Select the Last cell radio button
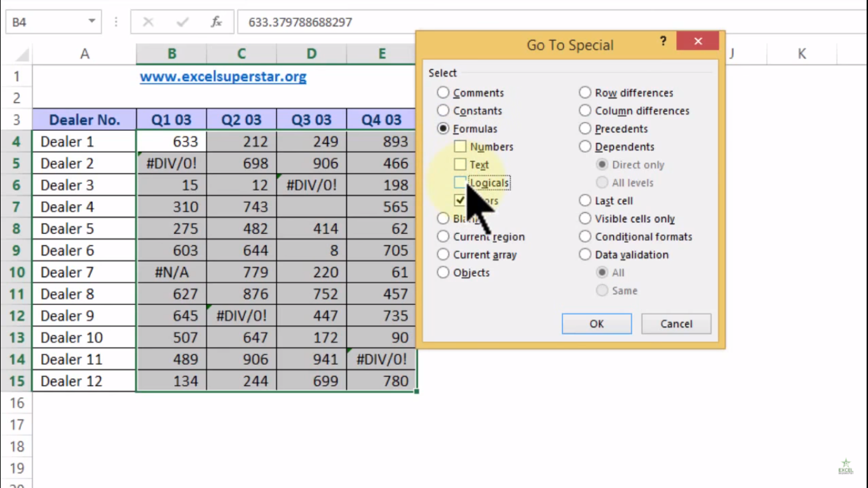This screenshot has width=868, height=488. pos(585,201)
